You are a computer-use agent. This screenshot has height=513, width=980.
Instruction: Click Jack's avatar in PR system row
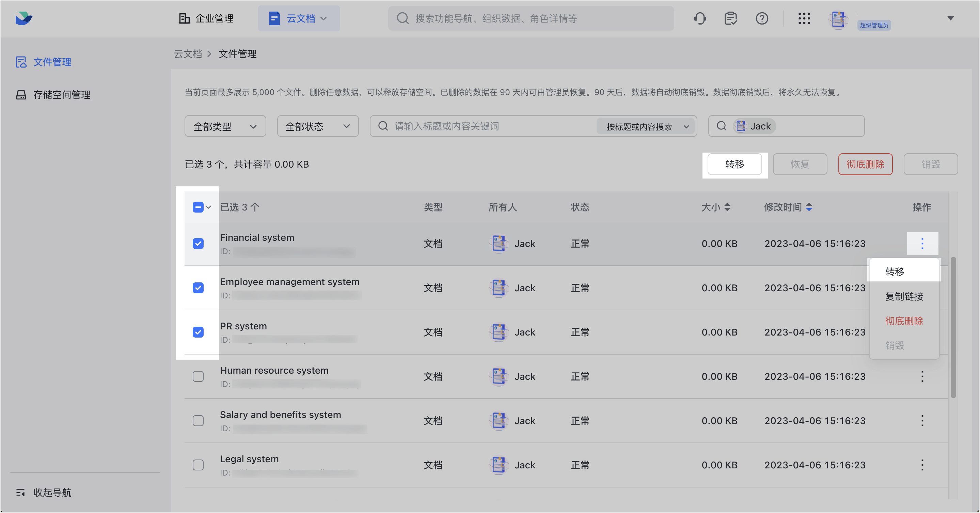[499, 332]
